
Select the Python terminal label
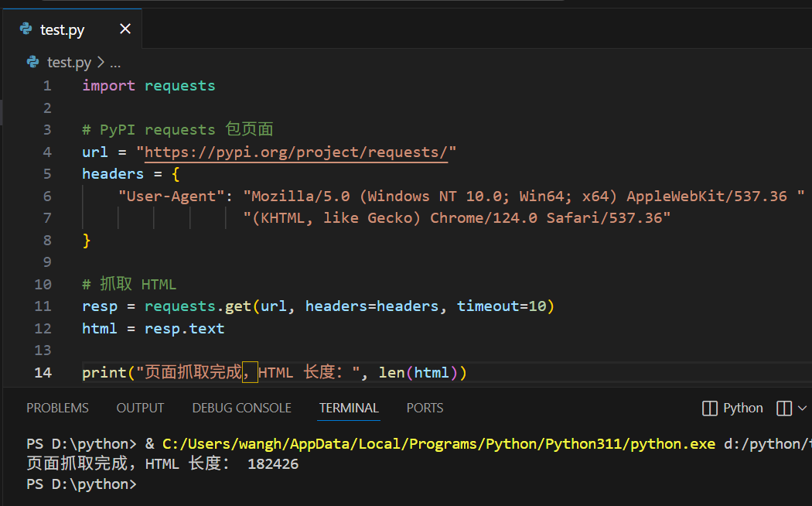[743, 408]
